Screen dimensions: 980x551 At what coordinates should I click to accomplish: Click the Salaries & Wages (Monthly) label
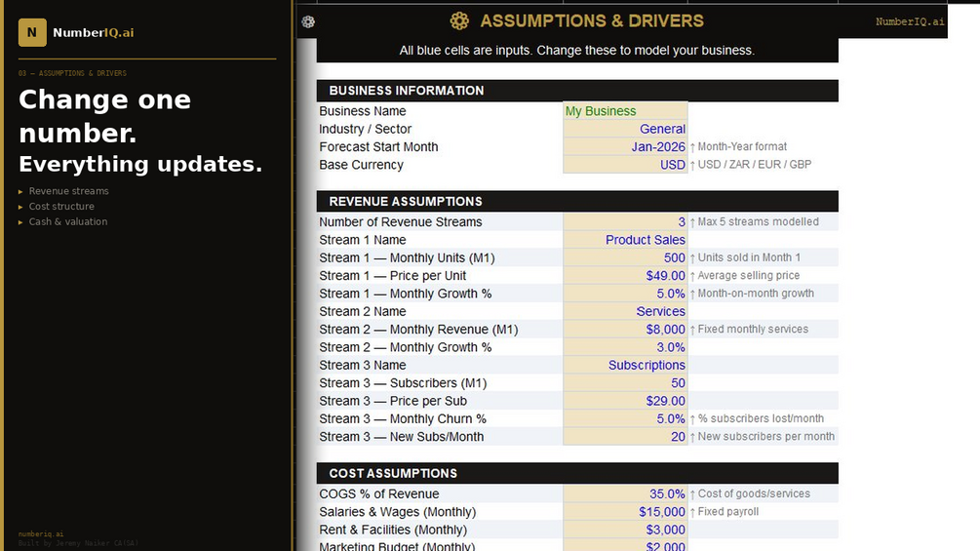click(398, 512)
